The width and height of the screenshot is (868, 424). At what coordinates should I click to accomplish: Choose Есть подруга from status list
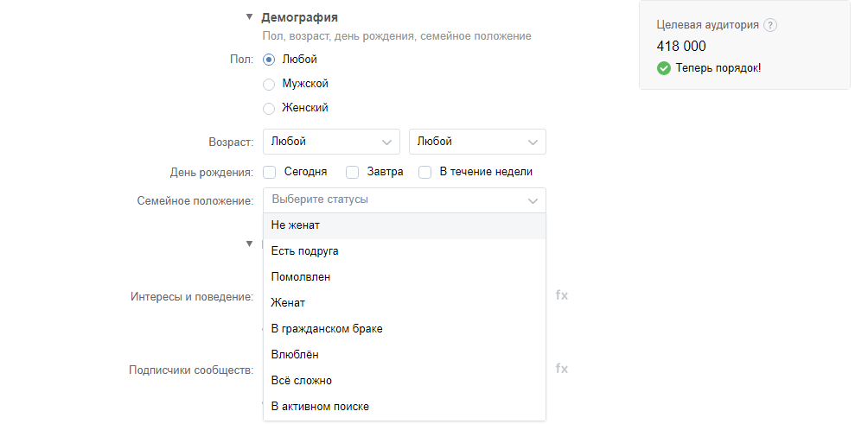click(405, 251)
